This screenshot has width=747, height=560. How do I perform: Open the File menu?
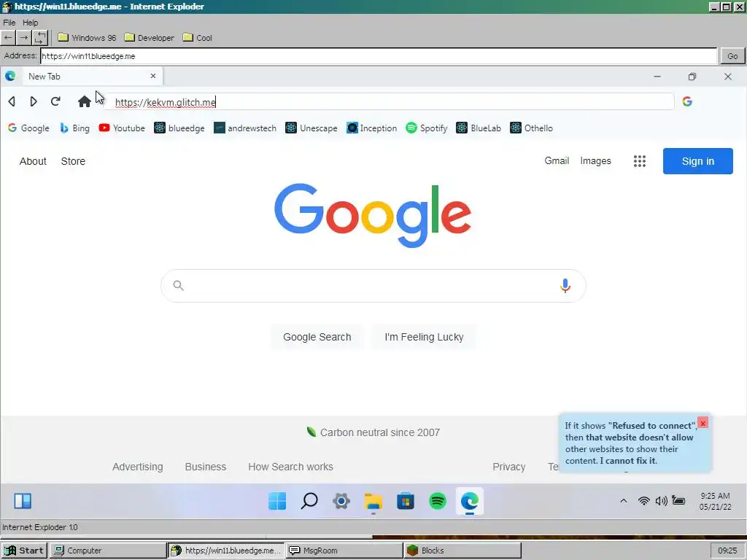tap(9, 23)
